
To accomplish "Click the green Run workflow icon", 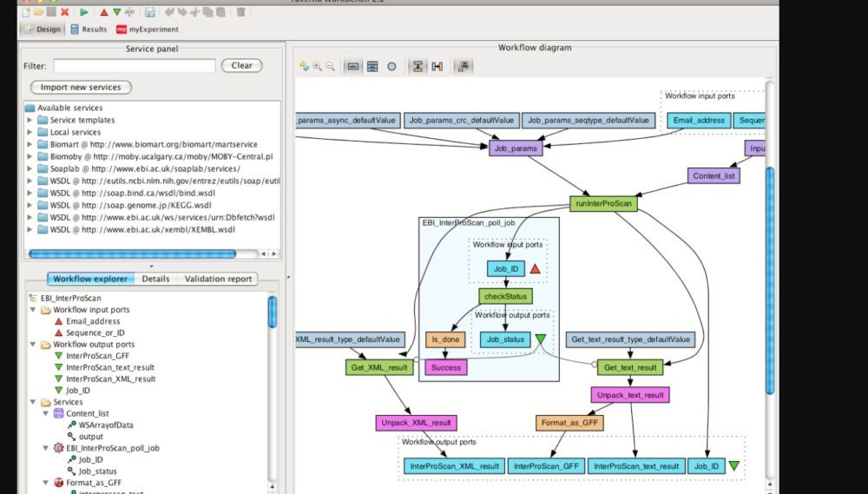I will [83, 11].
